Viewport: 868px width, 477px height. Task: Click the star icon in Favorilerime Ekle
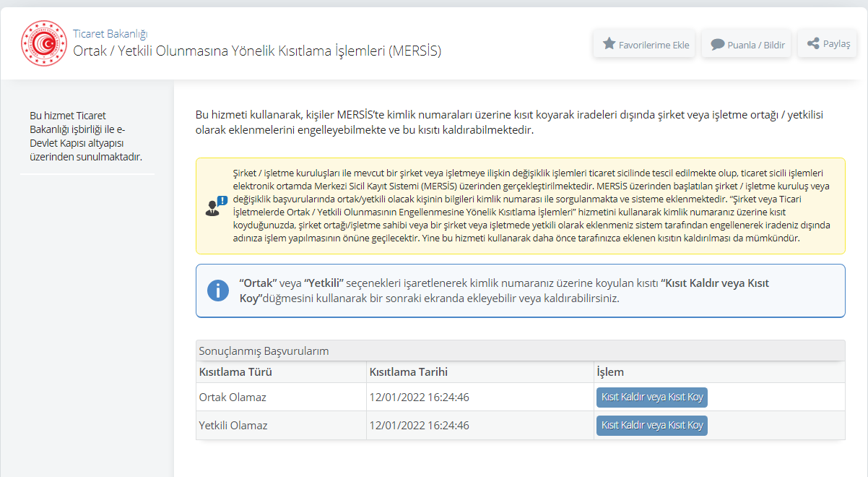click(609, 43)
